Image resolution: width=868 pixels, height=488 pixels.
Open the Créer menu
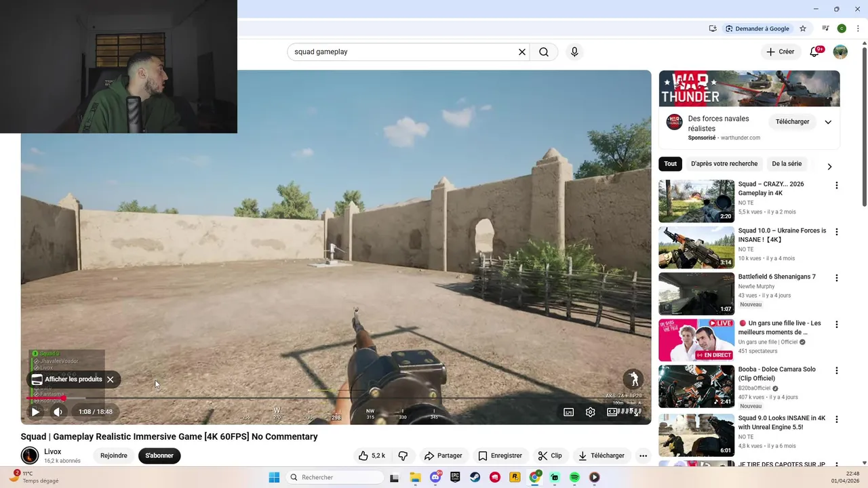[780, 52]
